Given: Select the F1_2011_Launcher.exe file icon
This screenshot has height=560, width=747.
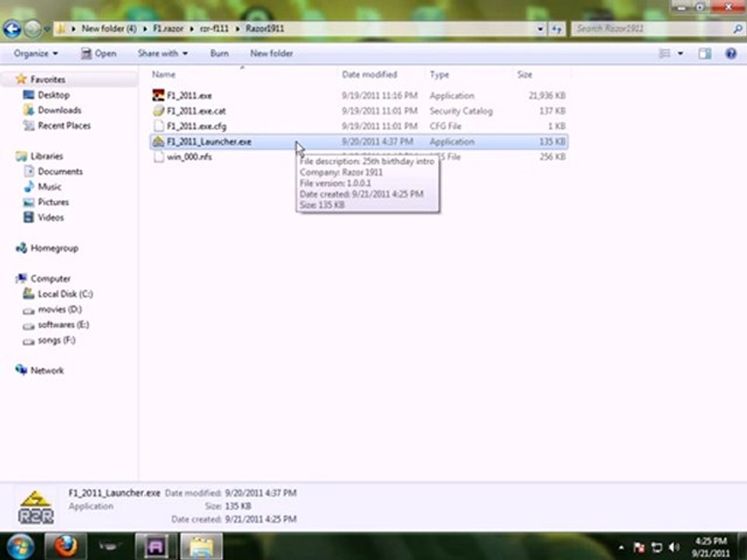Looking at the screenshot, I should tap(158, 142).
